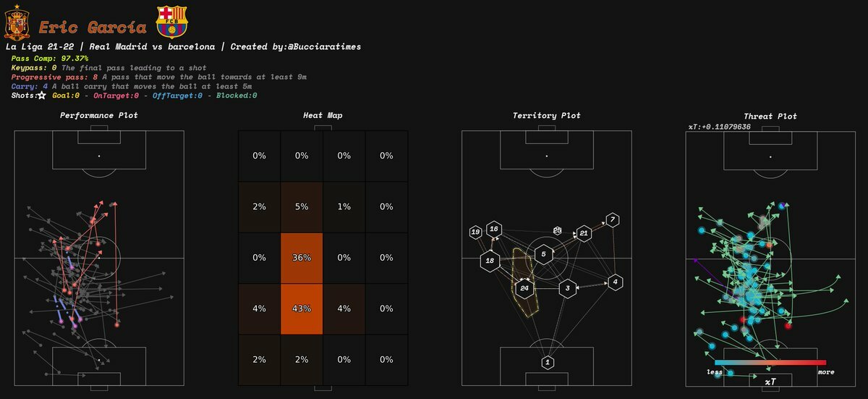The height and width of the screenshot is (399, 868).
Task: Select player node 5 hexagon
Action: 544,254
